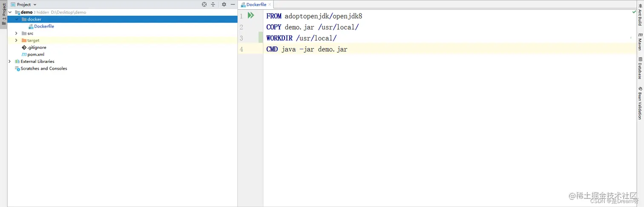Select the demo root project name
This screenshot has width=644, height=207.
tap(26, 12)
